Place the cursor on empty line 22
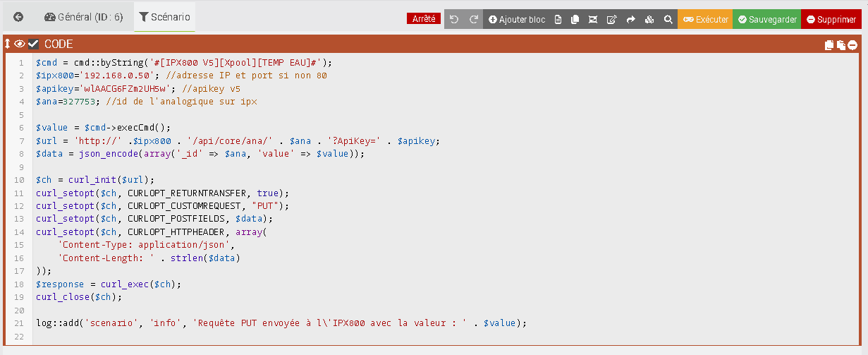The image size is (868, 355). [x=446, y=337]
